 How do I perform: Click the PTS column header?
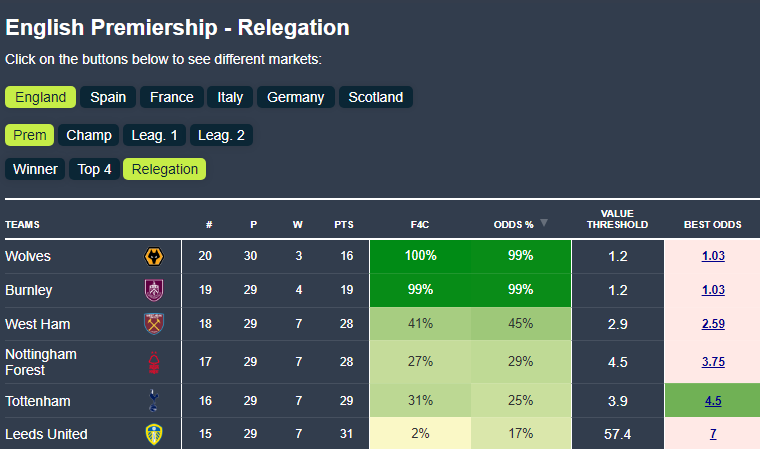click(x=344, y=225)
